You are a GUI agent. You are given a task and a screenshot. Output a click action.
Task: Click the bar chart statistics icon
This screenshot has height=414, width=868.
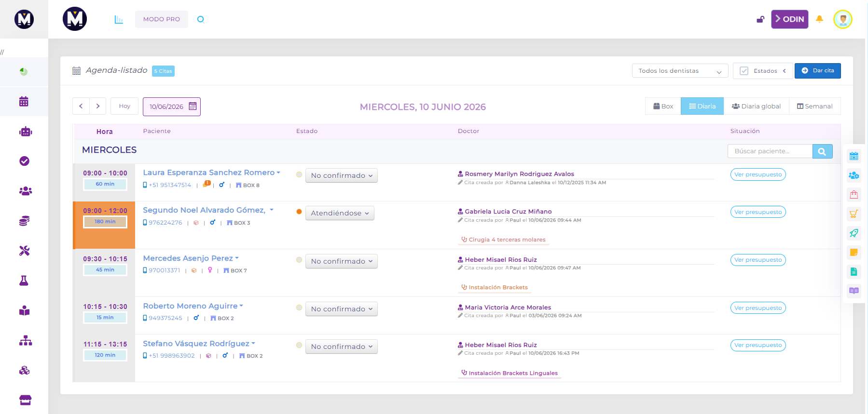pyautogui.click(x=119, y=19)
